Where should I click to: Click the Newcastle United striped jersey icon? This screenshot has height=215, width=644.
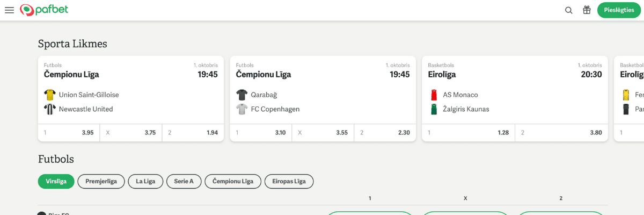coord(49,109)
